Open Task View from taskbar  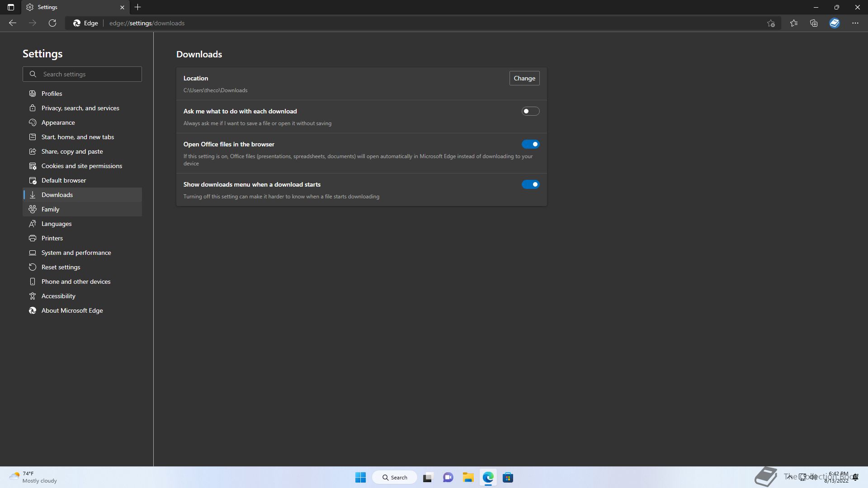pos(428,477)
